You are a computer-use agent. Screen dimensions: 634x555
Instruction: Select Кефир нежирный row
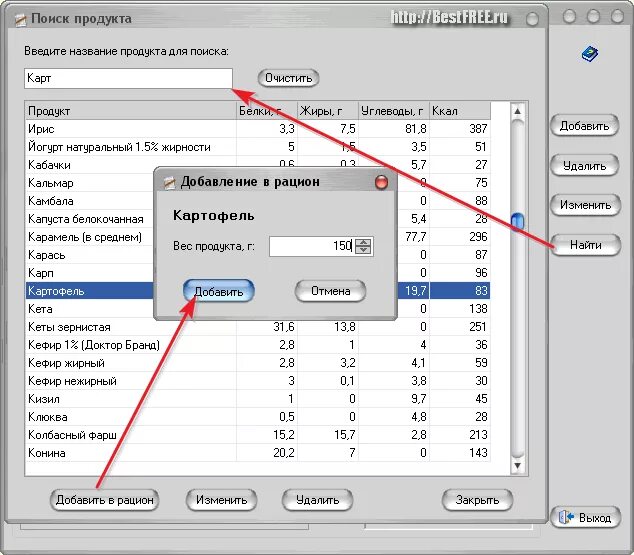coord(258,381)
